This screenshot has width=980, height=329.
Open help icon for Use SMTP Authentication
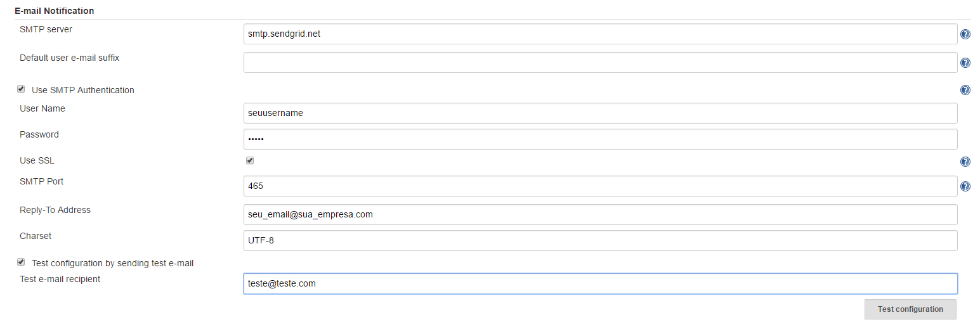coord(965,90)
